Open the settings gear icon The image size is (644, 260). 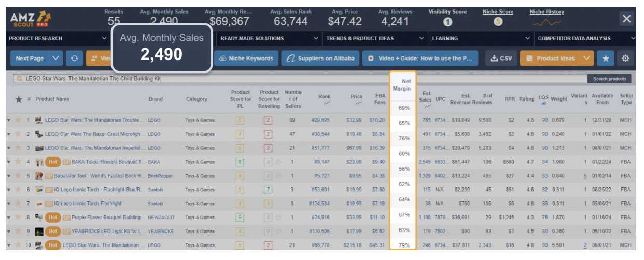[x=625, y=59]
